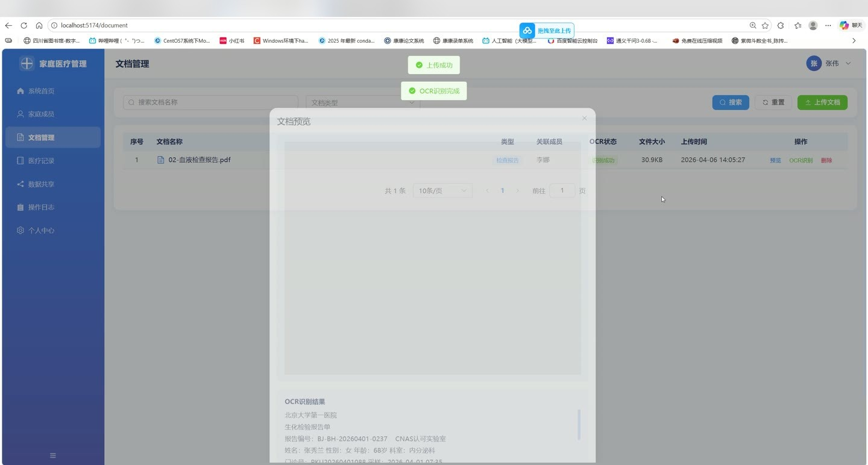This screenshot has width=868, height=465.
Task: Open the browser settings and more menu
Action: tap(828, 25)
